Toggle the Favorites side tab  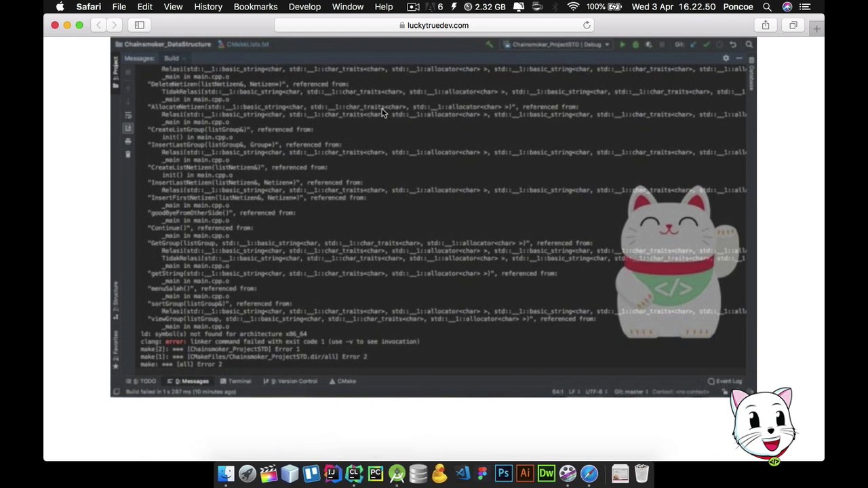point(116,350)
